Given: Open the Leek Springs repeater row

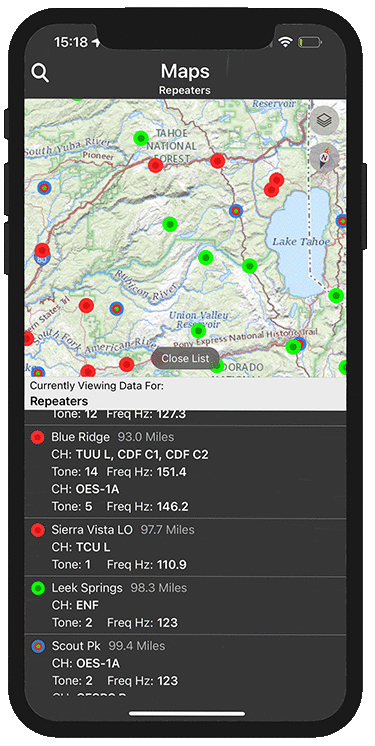Looking at the screenshot, I should (x=185, y=606).
